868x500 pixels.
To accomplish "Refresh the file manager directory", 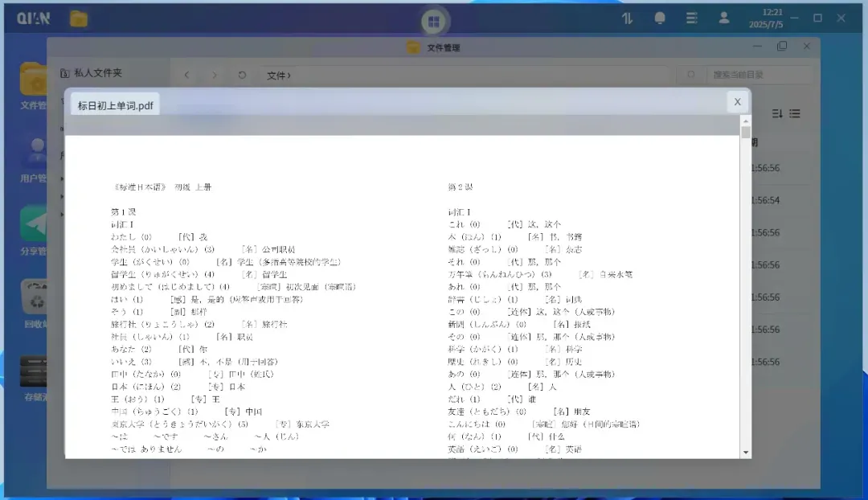I will coord(242,75).
